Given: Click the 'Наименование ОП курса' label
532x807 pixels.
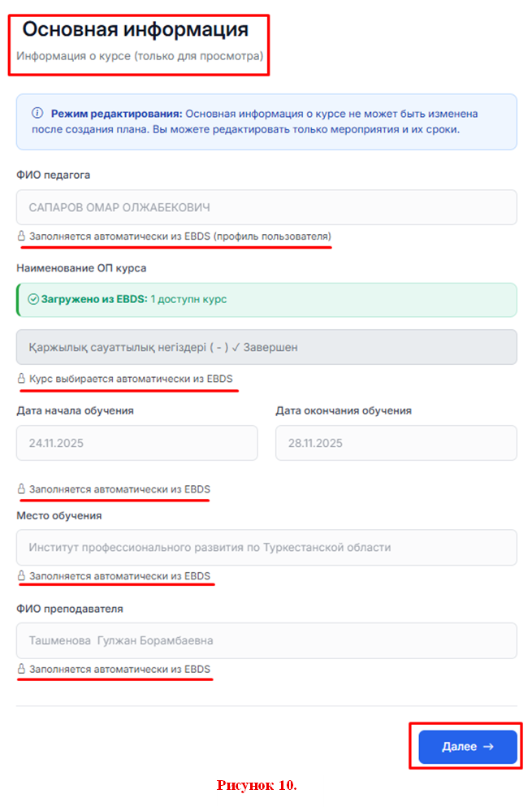Looking at the screenshot, I should 81,268.
